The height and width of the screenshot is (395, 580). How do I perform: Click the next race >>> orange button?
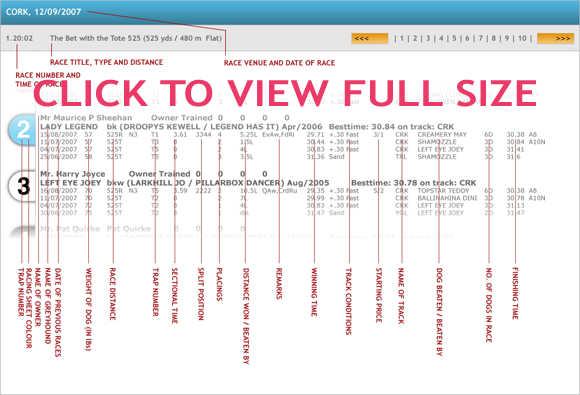tap(556, 38)
